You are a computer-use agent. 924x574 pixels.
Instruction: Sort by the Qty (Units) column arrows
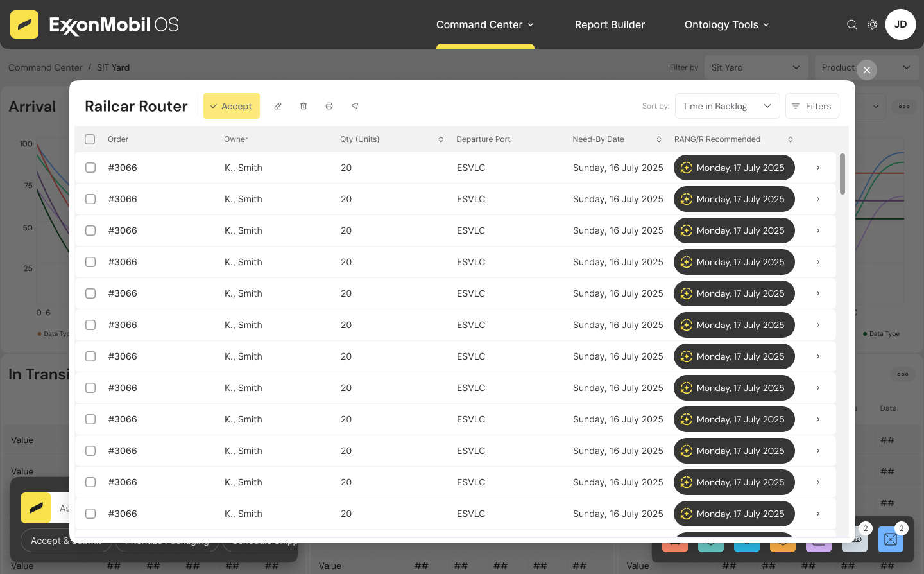click(441, 139)
